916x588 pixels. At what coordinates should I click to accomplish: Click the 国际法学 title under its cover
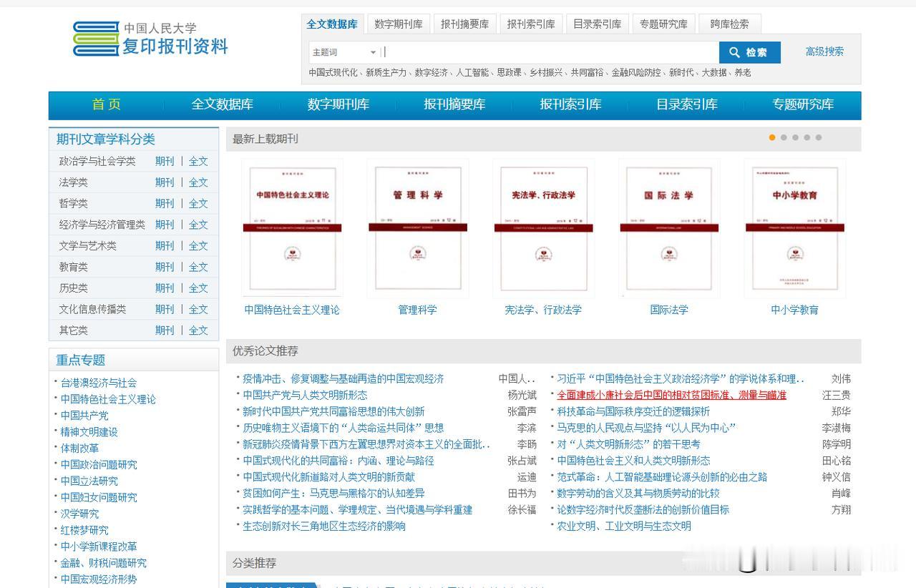(669, 310)
